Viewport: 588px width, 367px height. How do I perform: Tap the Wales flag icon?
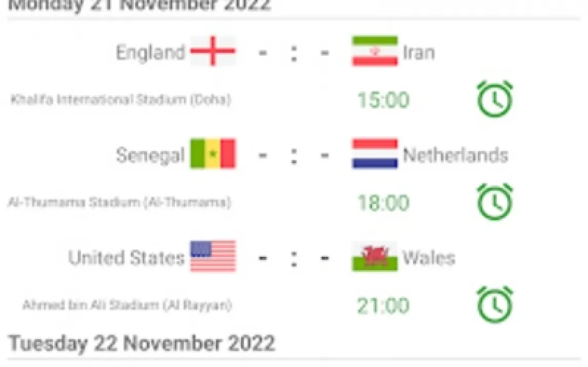tap(375, 256)
